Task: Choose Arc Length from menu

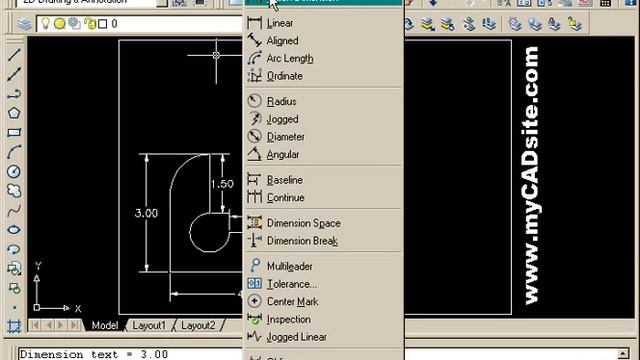Action: click(324, 58)
